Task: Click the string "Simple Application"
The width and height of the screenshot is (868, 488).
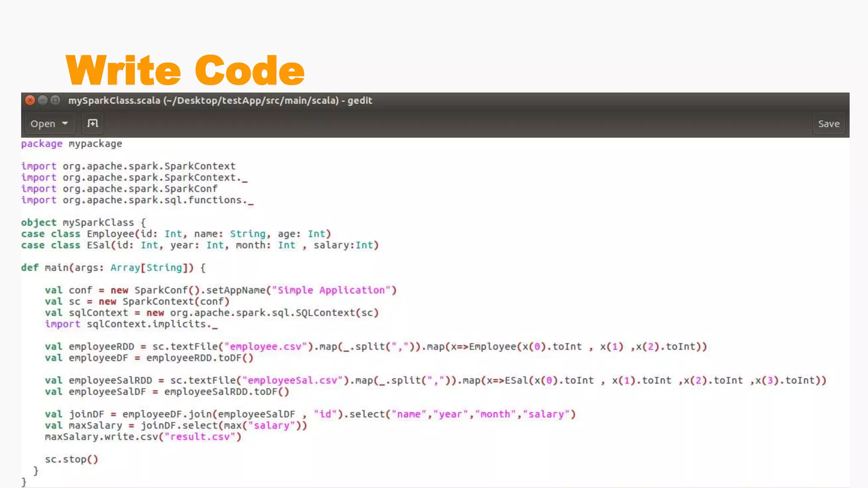Action: click(331, 290)
